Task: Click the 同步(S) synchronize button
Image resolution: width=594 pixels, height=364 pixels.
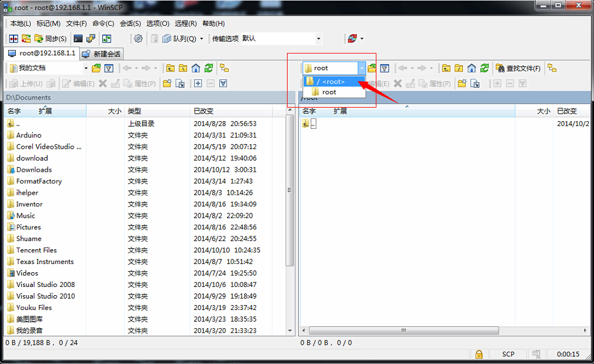Action: point(51,39)
